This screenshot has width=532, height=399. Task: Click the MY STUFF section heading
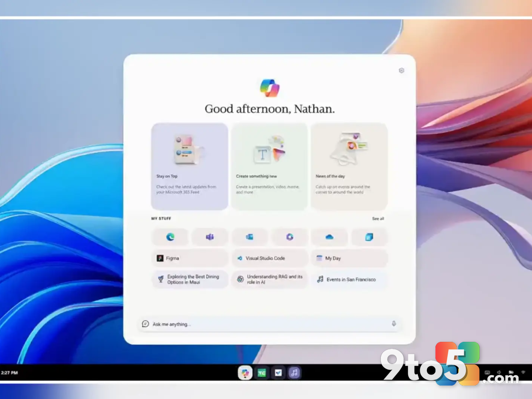pos(161,219)
